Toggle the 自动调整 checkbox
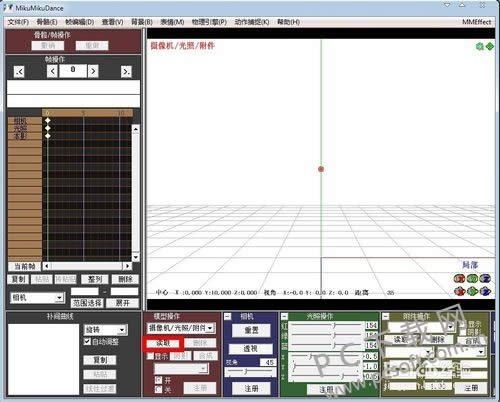This screenshot has height=402, width=500. (x=87, y=341)
